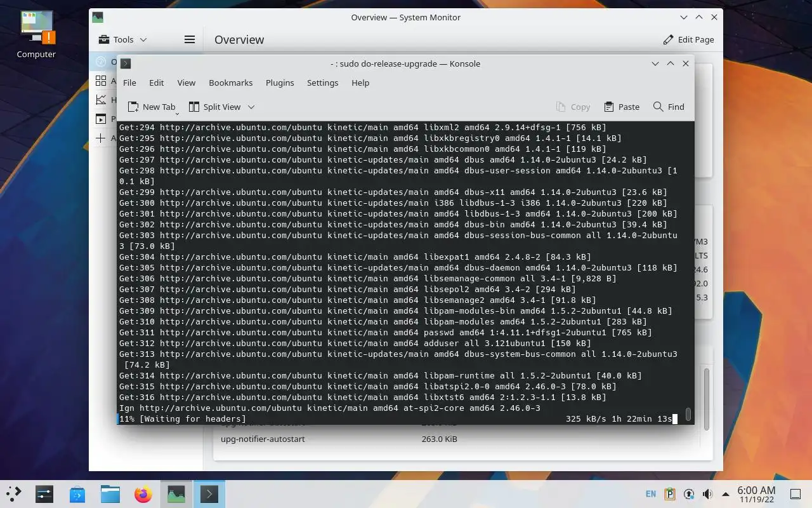Click the Get:300 libdbus-1-3 i386 line
812x508 pixels.
(393, 203)
